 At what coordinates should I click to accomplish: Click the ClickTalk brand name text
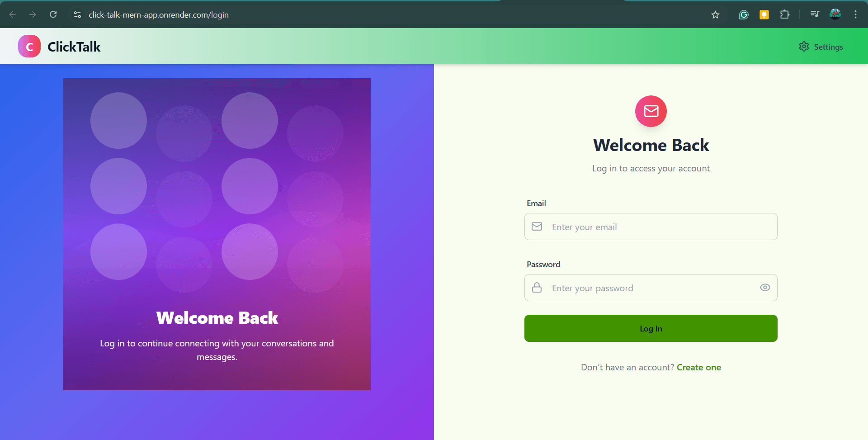(x=74, y=47)
